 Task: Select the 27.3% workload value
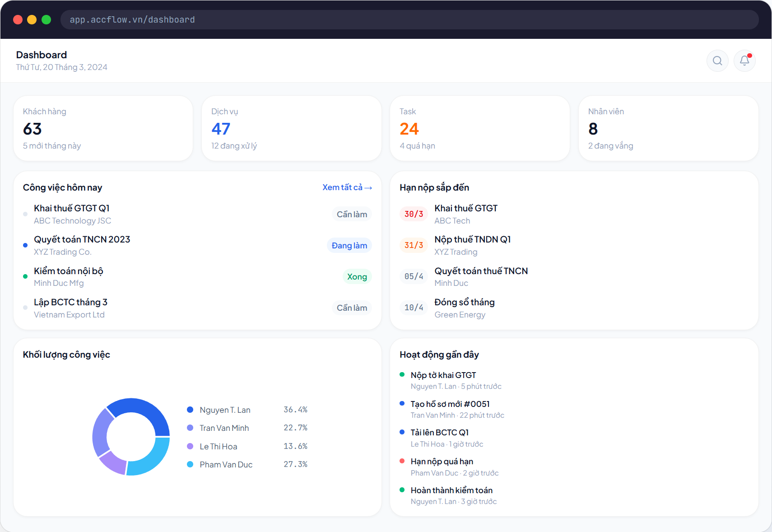pos(295,464)
